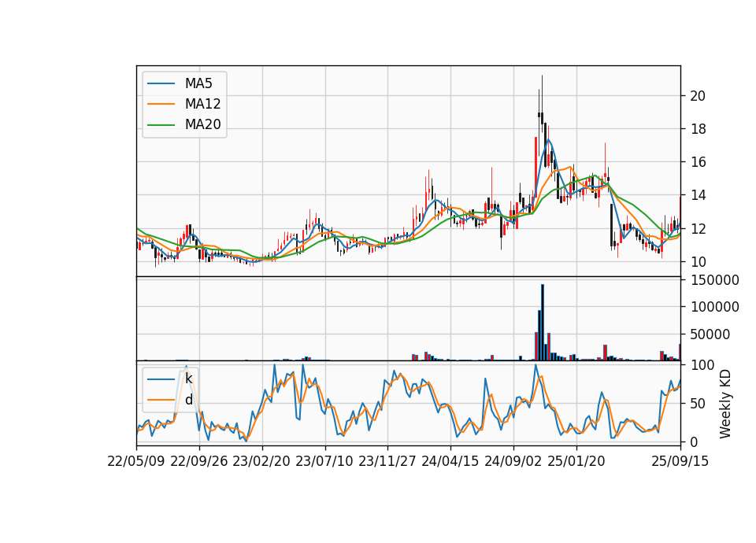Screen dimensions: 756x543
Task: Click the 22/05/09 date tick label
Action: (136, 461)
